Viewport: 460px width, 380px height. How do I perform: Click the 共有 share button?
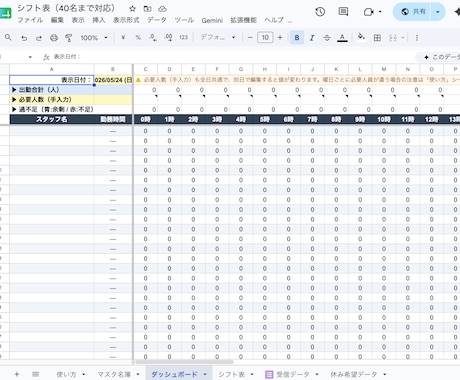pyautogui.click(x=412, y=12)
